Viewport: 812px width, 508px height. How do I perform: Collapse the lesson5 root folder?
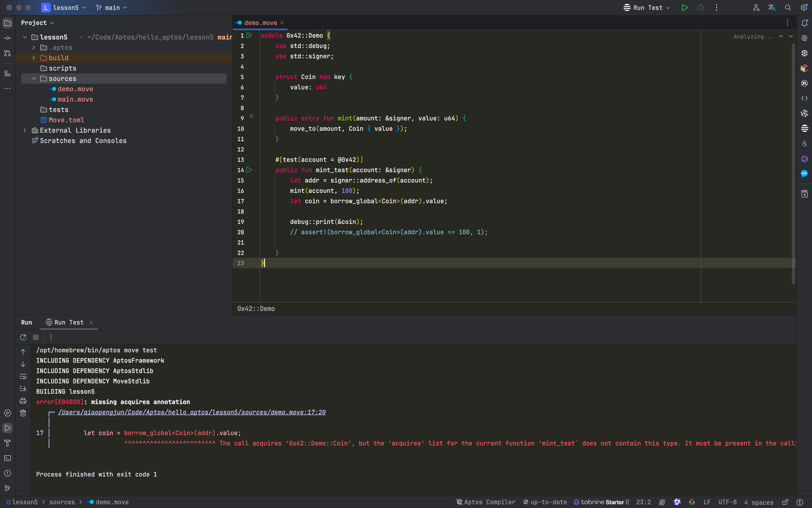[x=25, y=37]
